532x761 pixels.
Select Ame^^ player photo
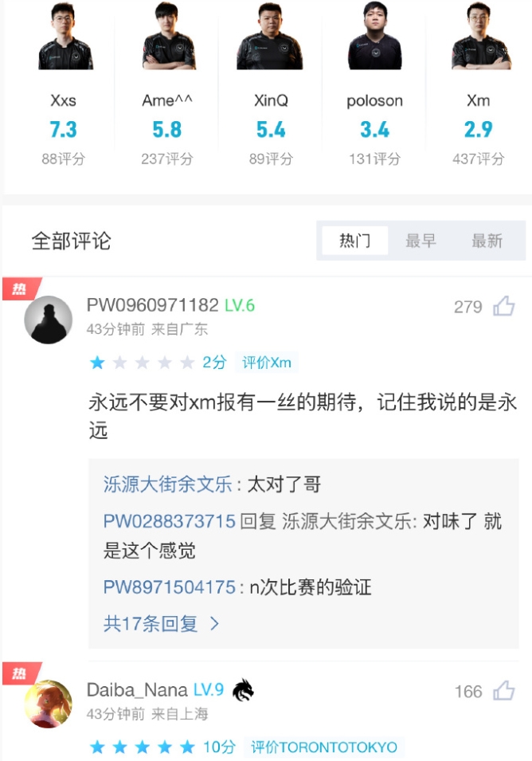click(x=168, y=37)
